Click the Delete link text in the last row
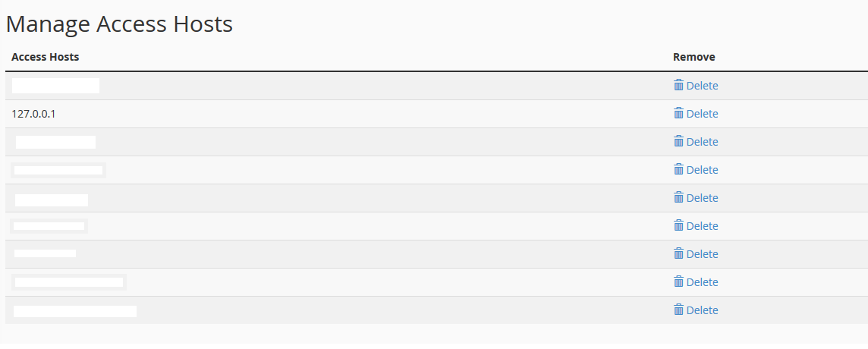 tap(702, 310)
